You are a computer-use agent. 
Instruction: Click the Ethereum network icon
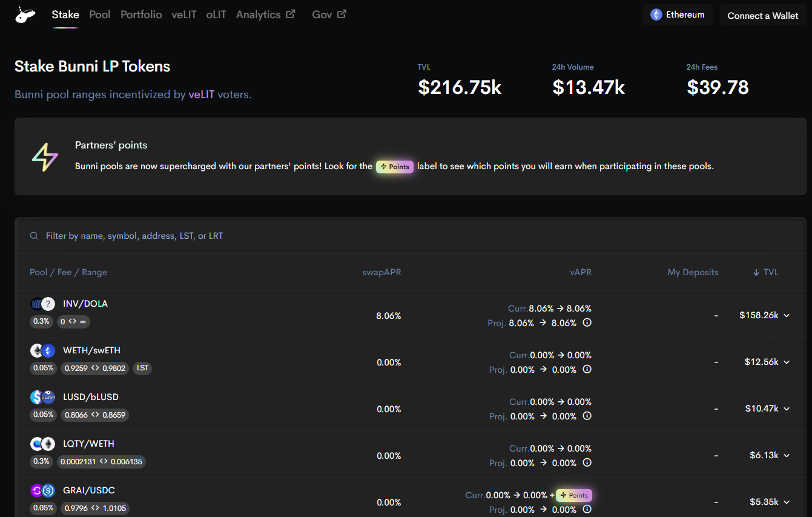(656, 15)
